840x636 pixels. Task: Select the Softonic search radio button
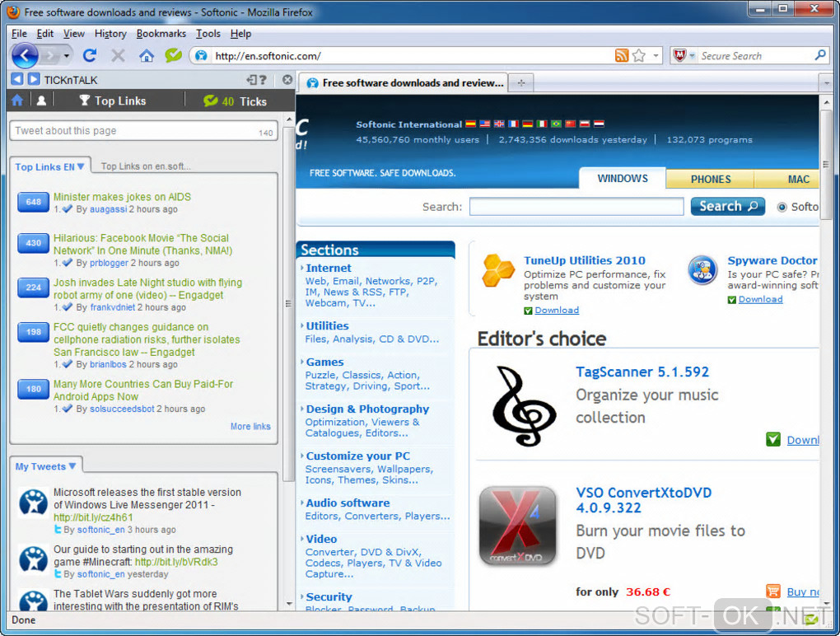[x=782, y=207]
